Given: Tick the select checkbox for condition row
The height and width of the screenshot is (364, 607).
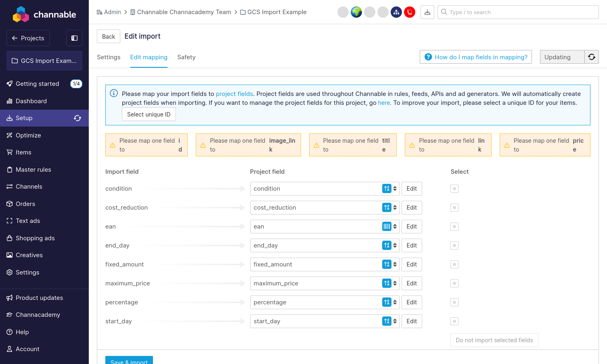Looking at the screenshot, I should pyautogui.click(x=454, y=189).
